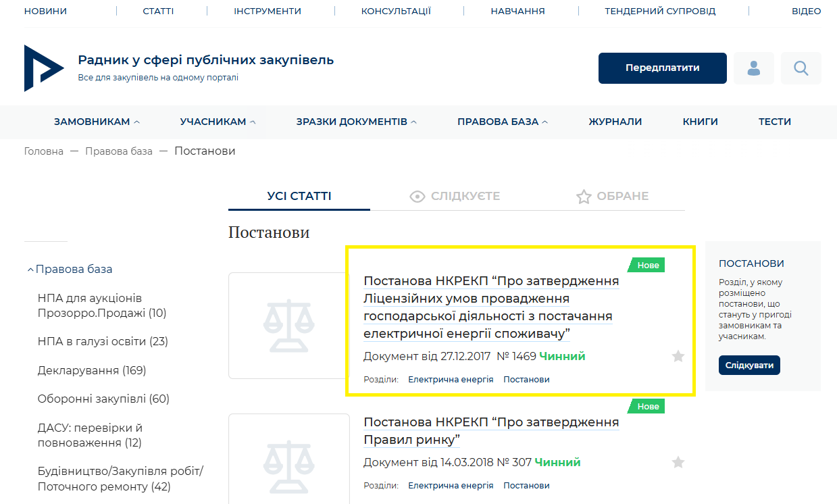
Task: Star the licensing conditions resolution as favorite
Action: coord(678,356)
